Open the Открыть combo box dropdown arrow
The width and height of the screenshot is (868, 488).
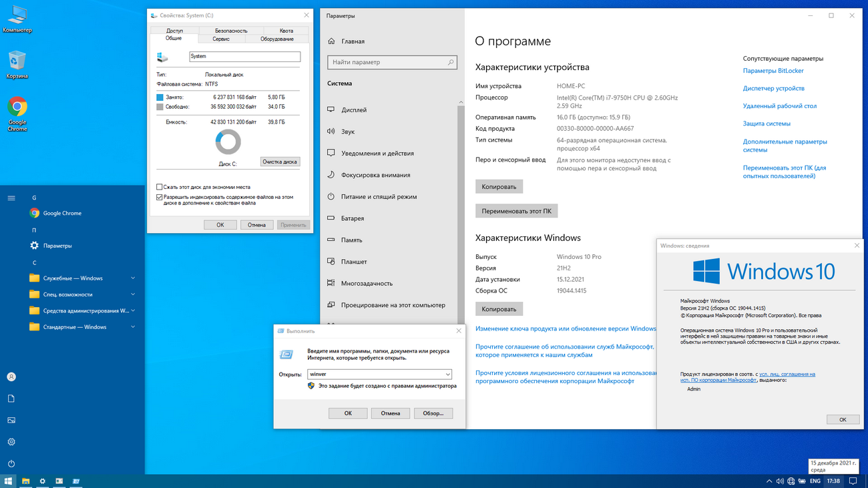[447, 375]
